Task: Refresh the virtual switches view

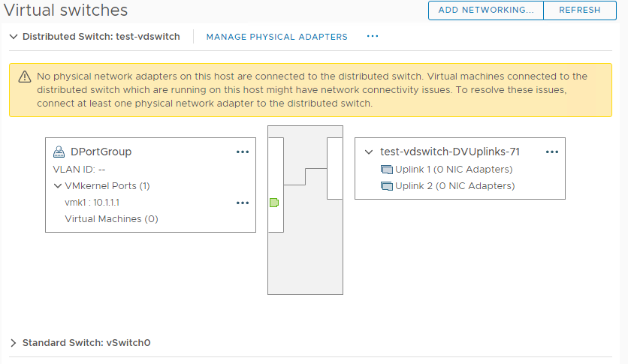Action: [579, 10]
